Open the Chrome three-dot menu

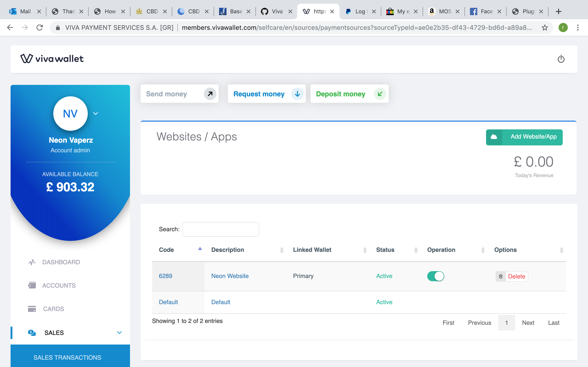(578, 28)
